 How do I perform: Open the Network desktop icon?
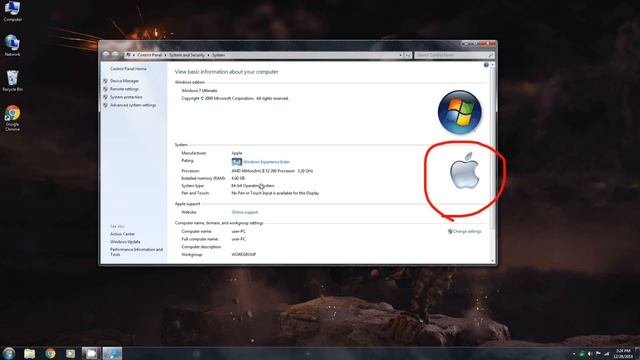coord(12,46)
